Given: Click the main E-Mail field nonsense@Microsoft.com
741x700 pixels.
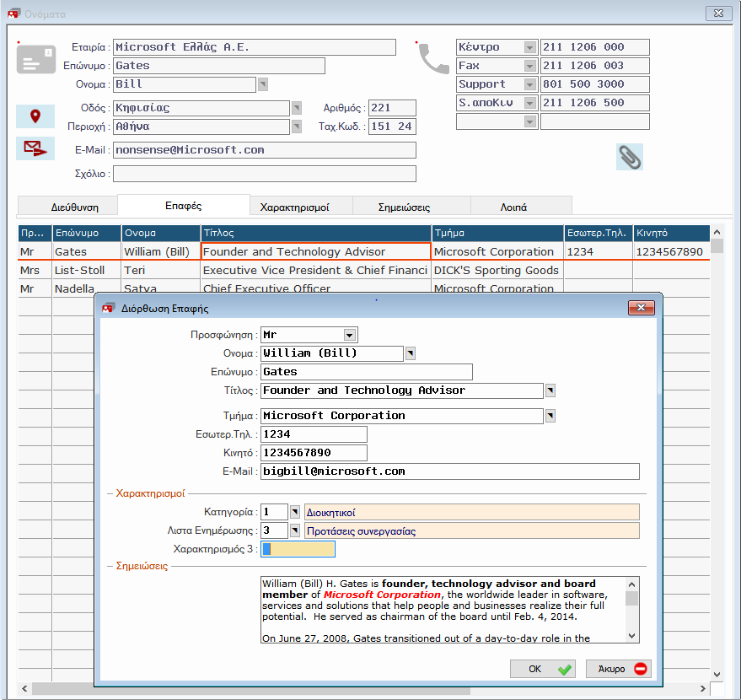Looking at the screenshot, I should coord(265,150).
